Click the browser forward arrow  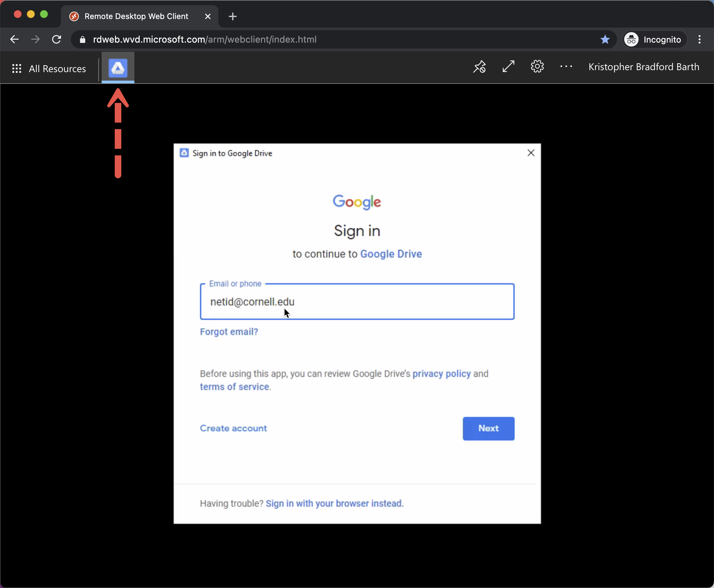tap(35, 39)
